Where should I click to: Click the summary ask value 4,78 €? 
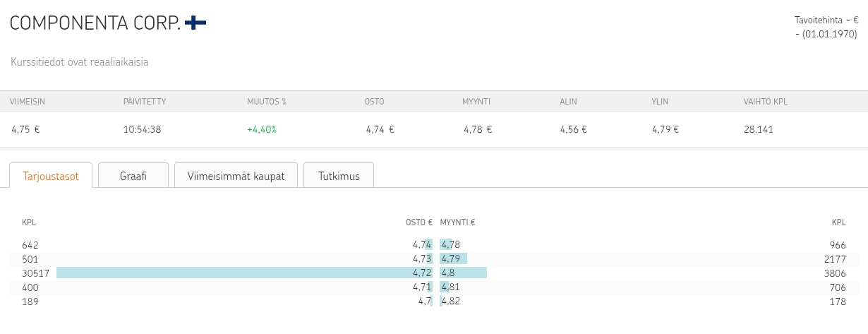pos(478,130)
